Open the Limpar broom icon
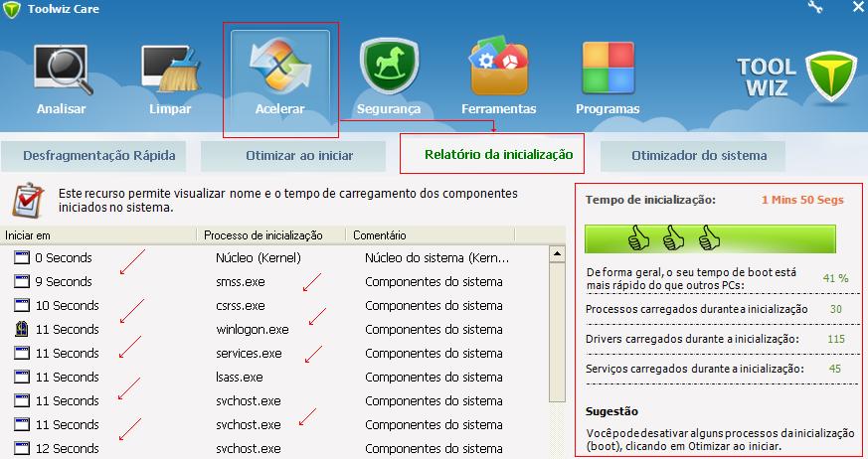Screen dimensions: 868x459 [173, 70]
